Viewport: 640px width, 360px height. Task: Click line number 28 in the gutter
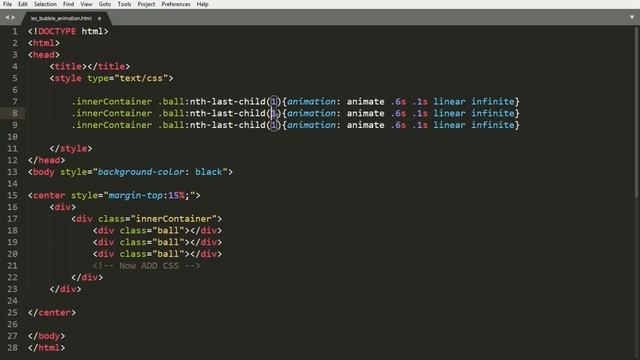[x=13, y=348]
